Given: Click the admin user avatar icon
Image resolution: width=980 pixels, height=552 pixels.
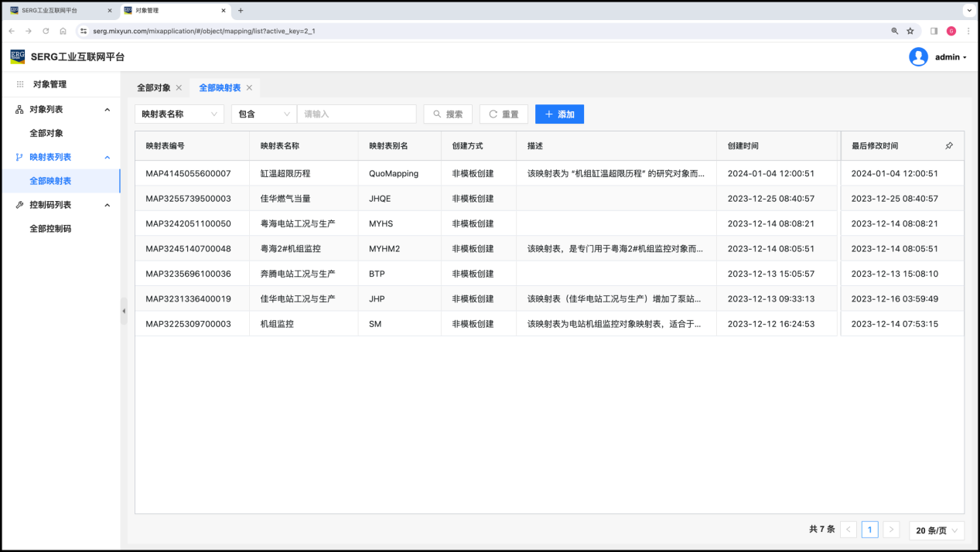Looking at the screenshot, I should [x=918, y=57].
